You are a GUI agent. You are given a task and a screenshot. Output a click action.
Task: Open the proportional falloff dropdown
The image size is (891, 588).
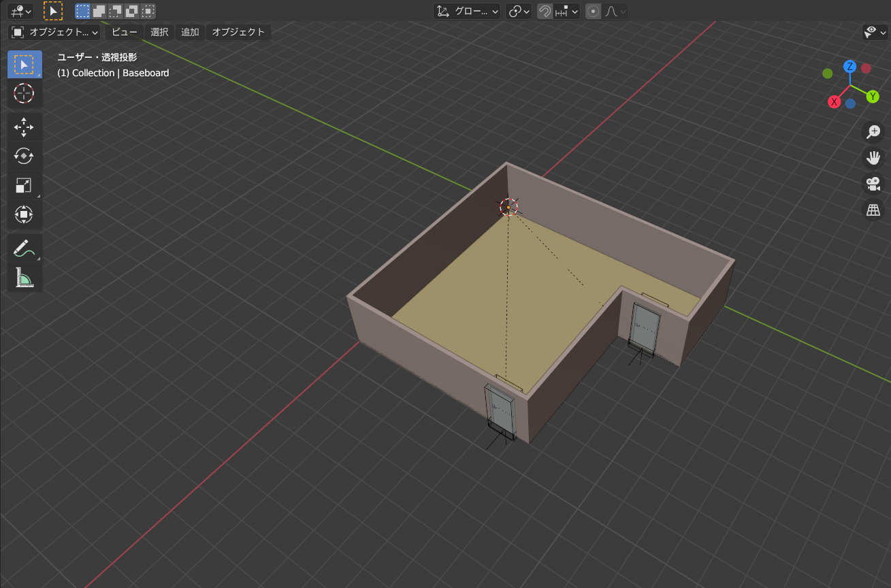pyautogui.click(x=615, y=12)
